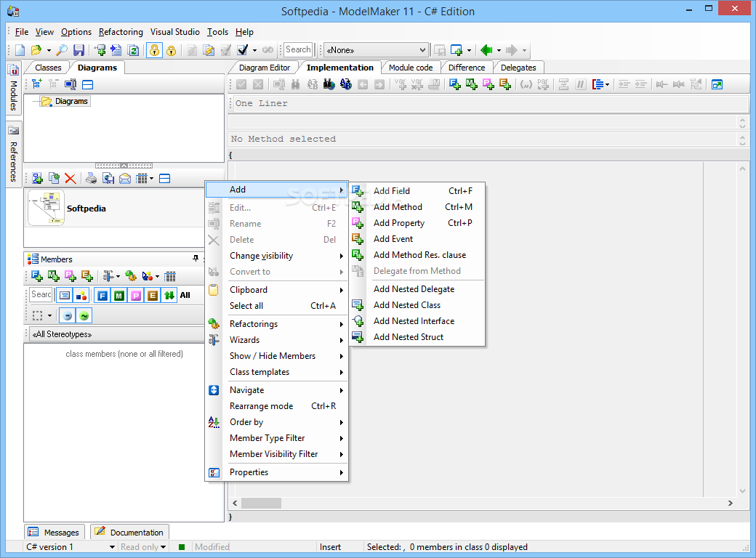Click the All member filter button

(185, 296)
